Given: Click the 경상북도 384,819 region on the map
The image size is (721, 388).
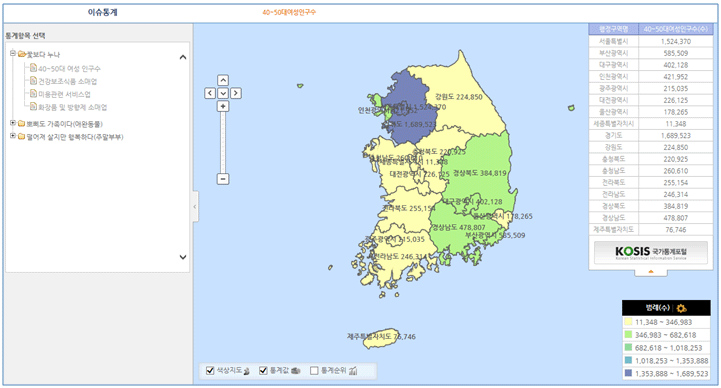Looking at the screenshot, I should (x=480, y=173).
